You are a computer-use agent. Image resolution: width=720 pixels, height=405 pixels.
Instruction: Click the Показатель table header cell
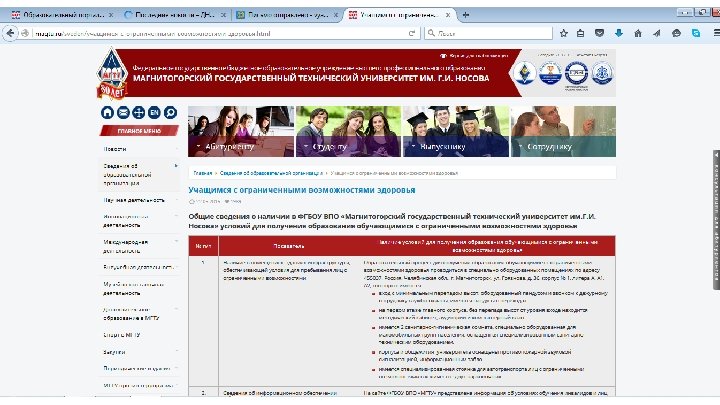289,246
